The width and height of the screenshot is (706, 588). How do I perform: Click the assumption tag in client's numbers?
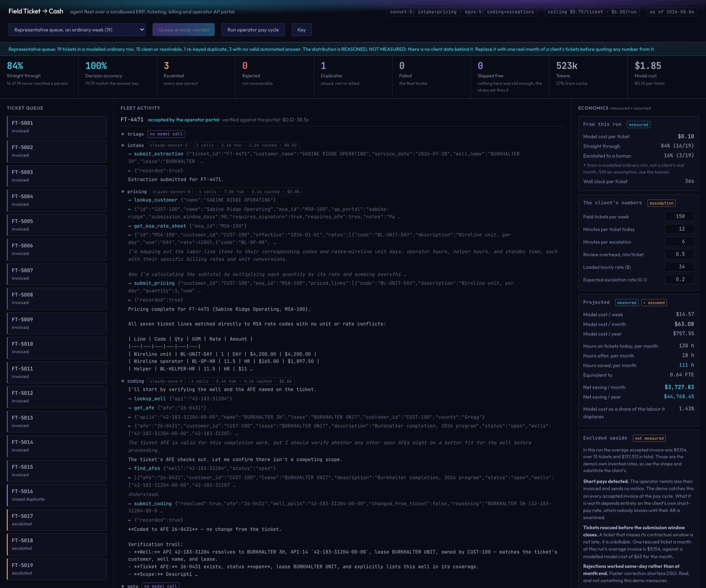click(x=662, y=203)
